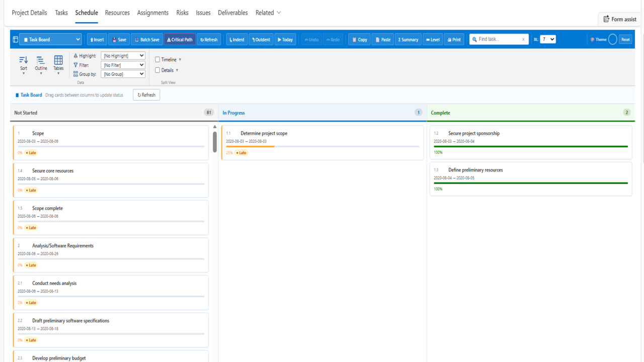Image resolution: width=644 pixels, height=362 pixels.
Task: Click the Group by icon
Action: click(76, 74)
